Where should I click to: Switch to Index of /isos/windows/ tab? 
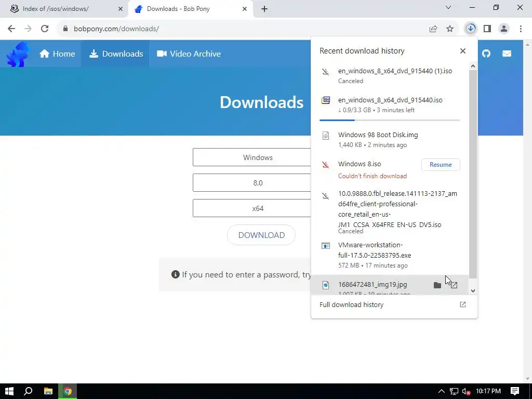64,9
